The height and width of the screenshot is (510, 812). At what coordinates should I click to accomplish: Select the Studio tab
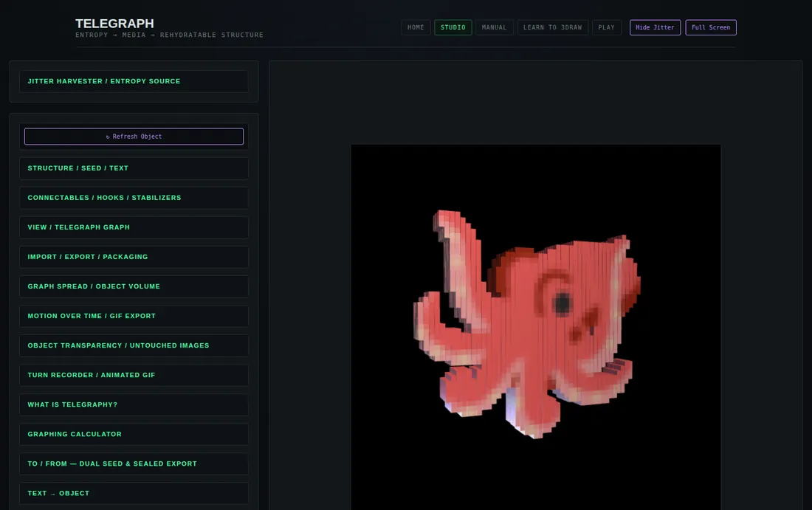pyautogui.click(x=453, y=27)
